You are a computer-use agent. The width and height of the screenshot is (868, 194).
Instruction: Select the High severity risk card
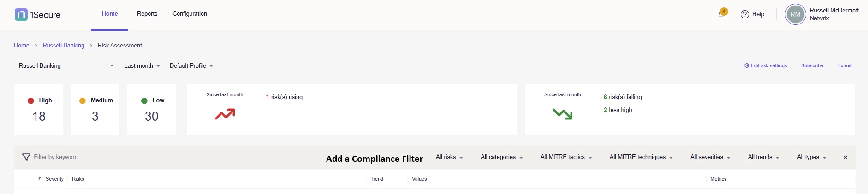pos(39,110)
